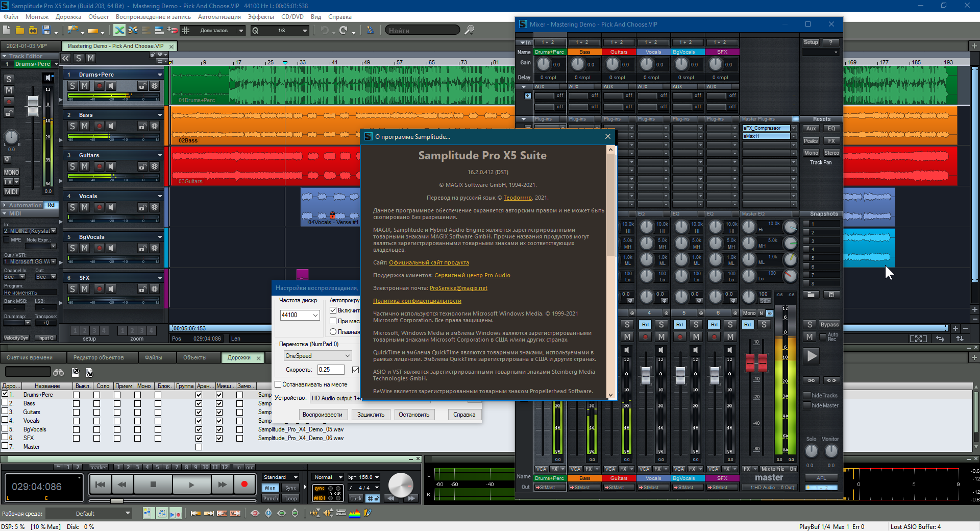Image resolution: width=980 pixels, height=531 pixels.
Task: Click the ProService@magix.net email link
Action: [458, 288]
